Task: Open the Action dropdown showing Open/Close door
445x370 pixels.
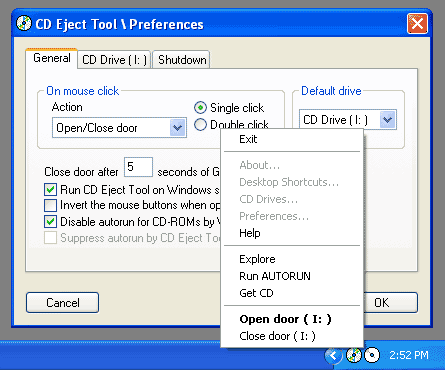Action: point(119,128)
